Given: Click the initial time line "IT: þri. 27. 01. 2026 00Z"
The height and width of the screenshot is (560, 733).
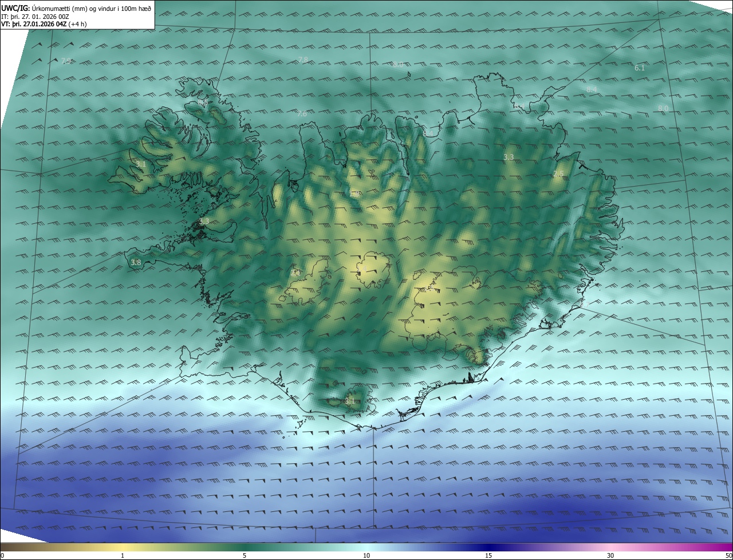Looking at the screenshot, I should (35, 17).
